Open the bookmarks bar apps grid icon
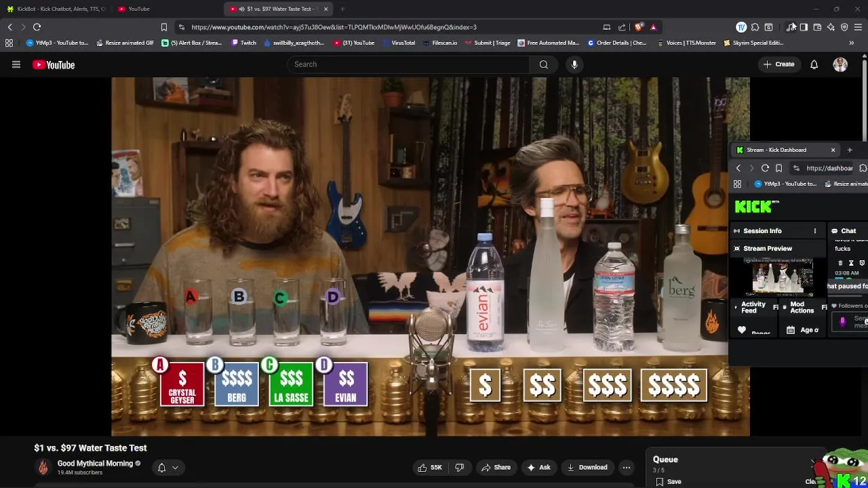The height and width of the screenshot is (488, 868). click(9, 43)
